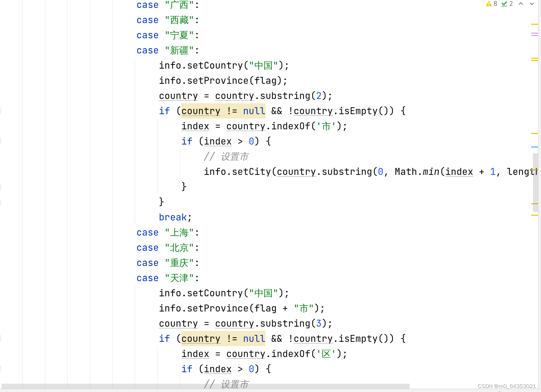Screen dimensions: 541x392
Task: Click info.setProvince(flag); statement
Action: (223, 81)
